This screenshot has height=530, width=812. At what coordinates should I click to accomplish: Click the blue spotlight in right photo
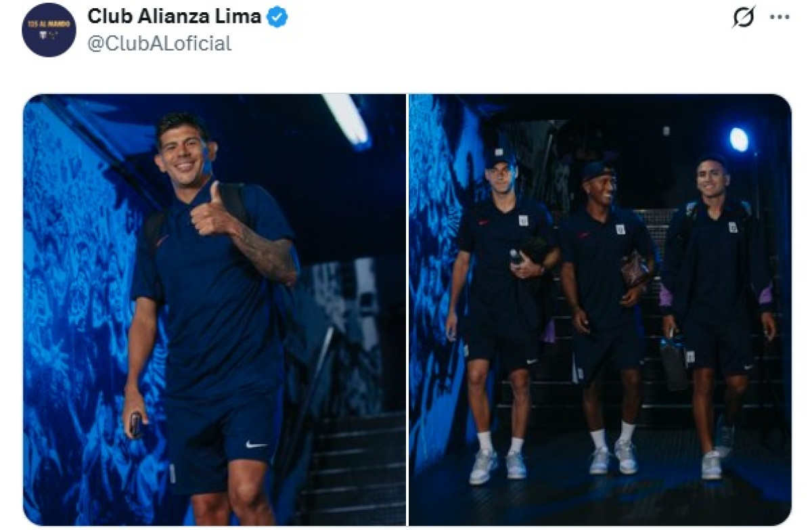click(x=739, y=139)
